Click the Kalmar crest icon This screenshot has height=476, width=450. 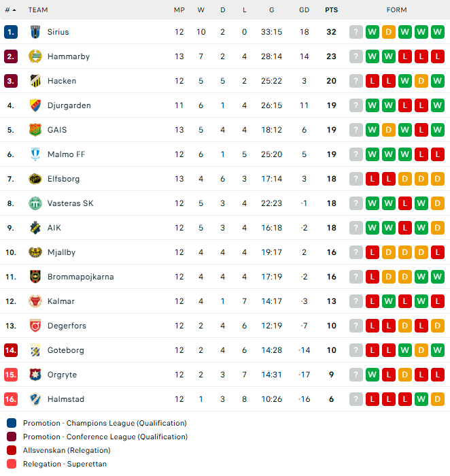point(35,301)
